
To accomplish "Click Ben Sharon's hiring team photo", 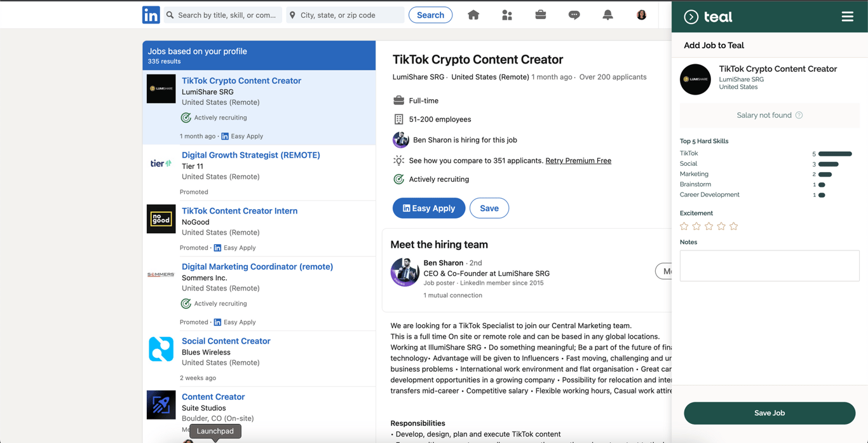I will pyautogui.click(x=405, y=272).
